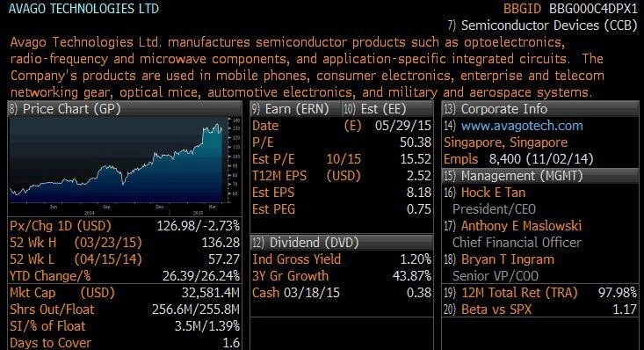
Task: Select Anthony E Maslowski management entry
Action: click(521, 226)
